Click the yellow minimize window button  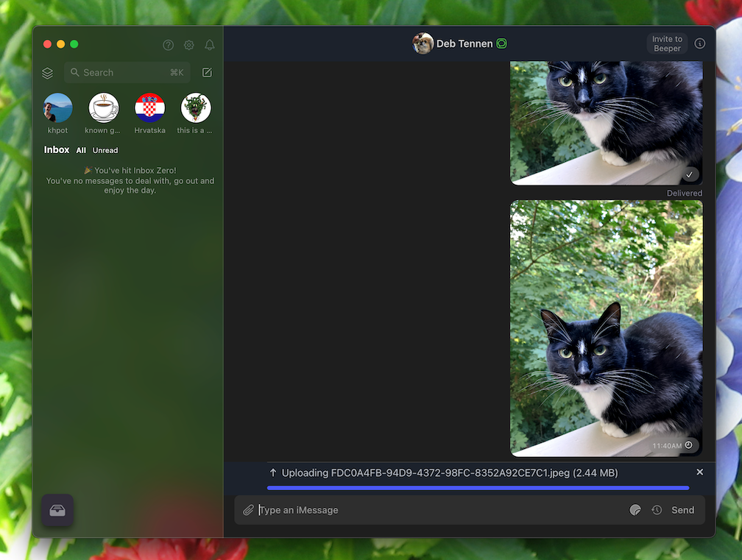tap(60, 44)
